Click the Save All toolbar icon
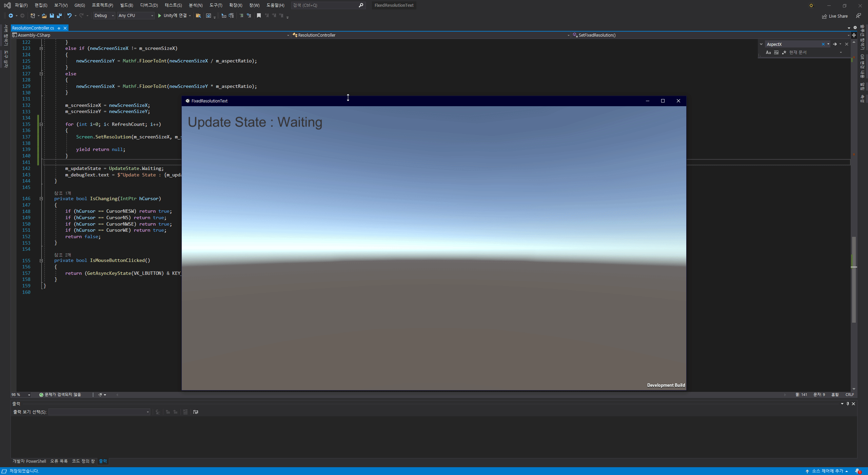This screenshot has height=475, width=868. tap(59, 16)
